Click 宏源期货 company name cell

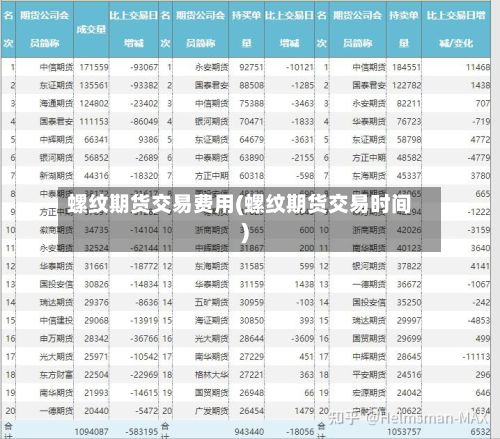pyautogui.click(x=369, y=393)
